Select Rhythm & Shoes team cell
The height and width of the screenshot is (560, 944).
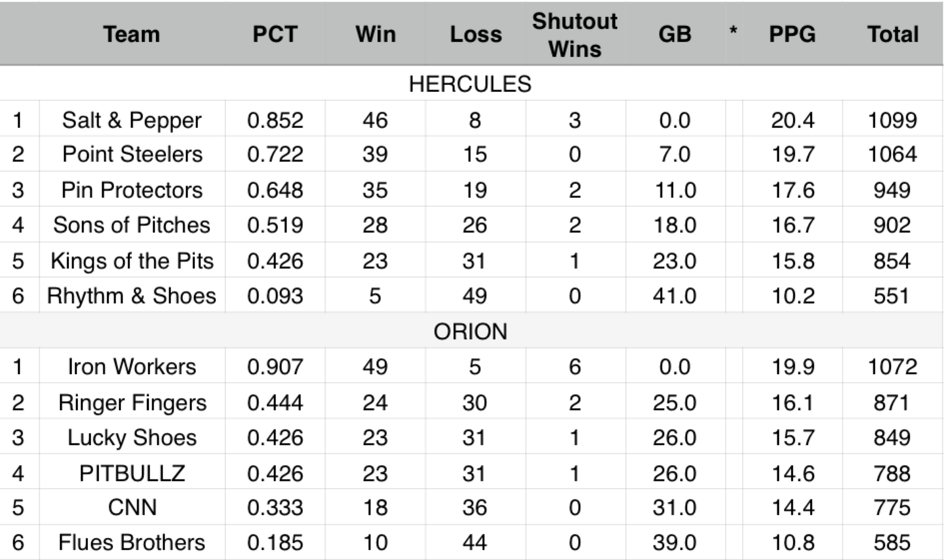point(132,295)
